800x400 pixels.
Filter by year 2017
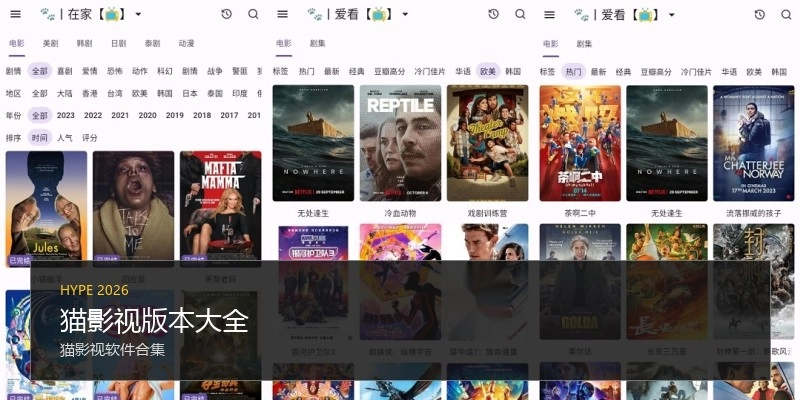click(229, 115)
